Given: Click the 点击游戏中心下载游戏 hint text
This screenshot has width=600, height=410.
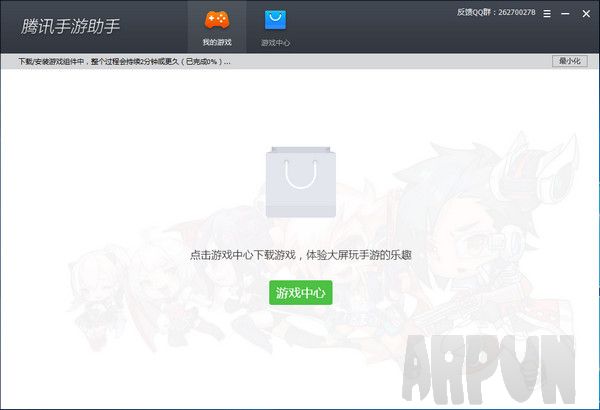Looking at the screenshot, I should pos(301,255).
